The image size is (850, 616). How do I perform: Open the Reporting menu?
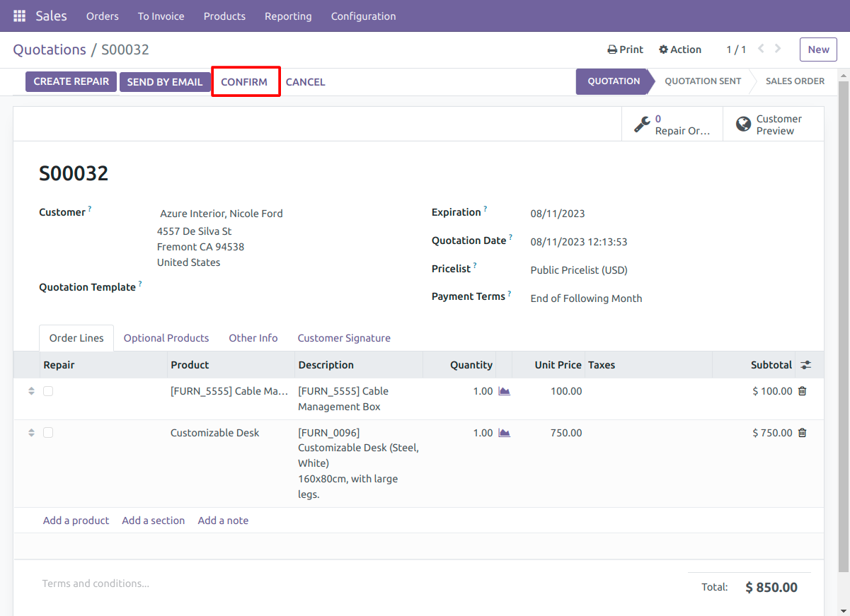point(288,16)
